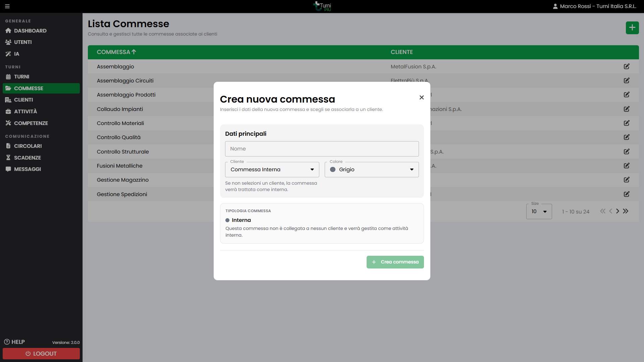Screen dimensions: 644x362
Task: Open Attività in sidebar
Action: 41,112
